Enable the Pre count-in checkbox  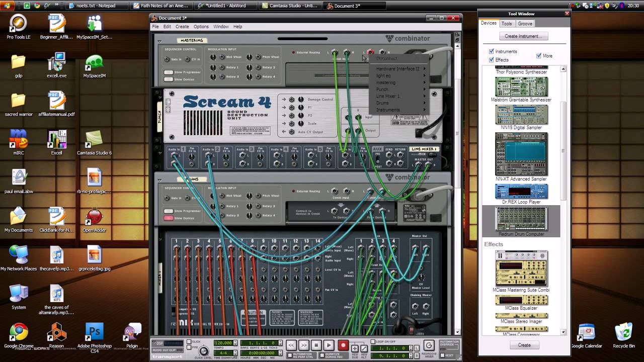189,347
